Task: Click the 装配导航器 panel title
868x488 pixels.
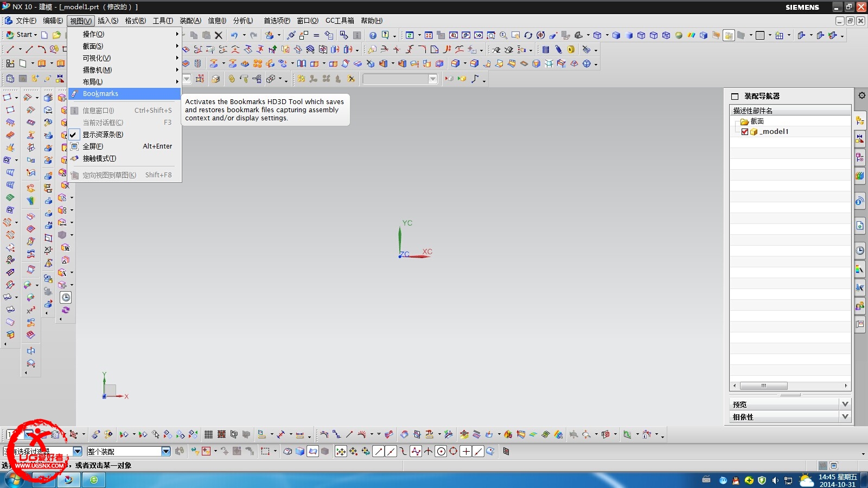Action: pyautogui.click(x=762, y=96)
